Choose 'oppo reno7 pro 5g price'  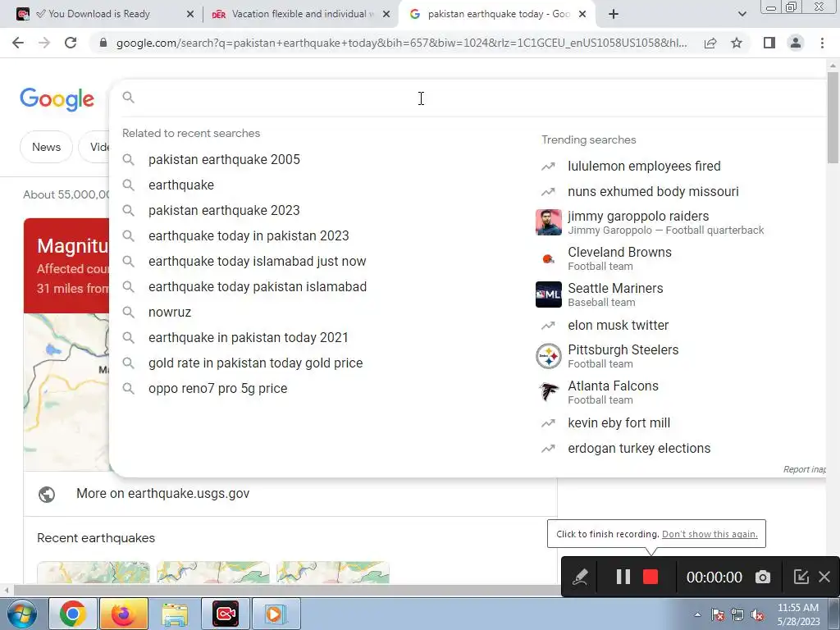[217, 388]
